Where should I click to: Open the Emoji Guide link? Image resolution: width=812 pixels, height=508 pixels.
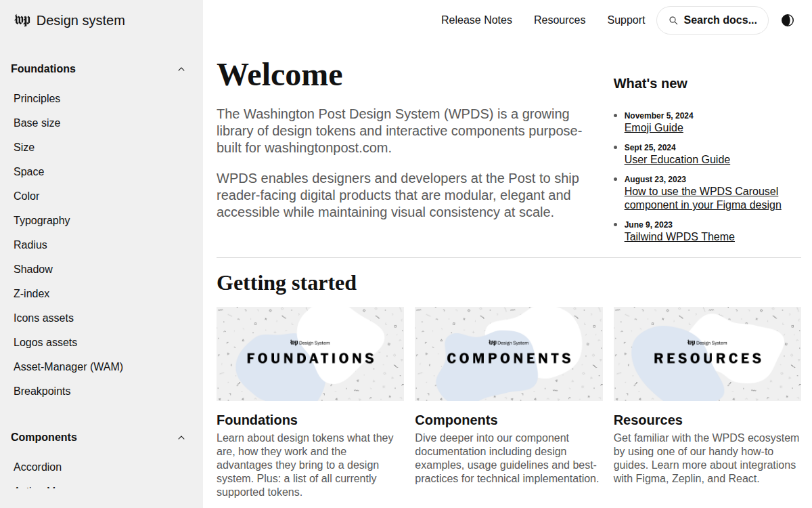tap(654, 128)
